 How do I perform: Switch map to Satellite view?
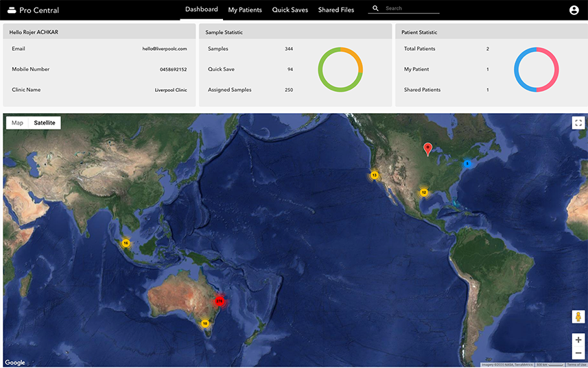[x=45, y=123]
